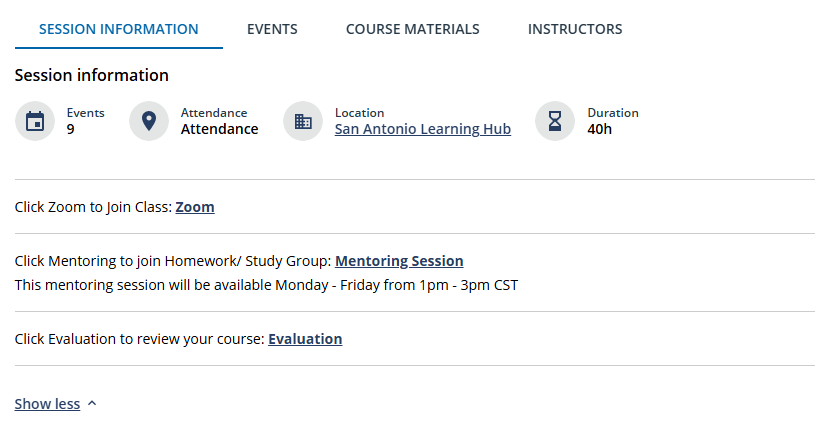The width and height of the screenshot is (829, 445).
Task: Collapse details using the upward chevron
Action: coord(92,403)
